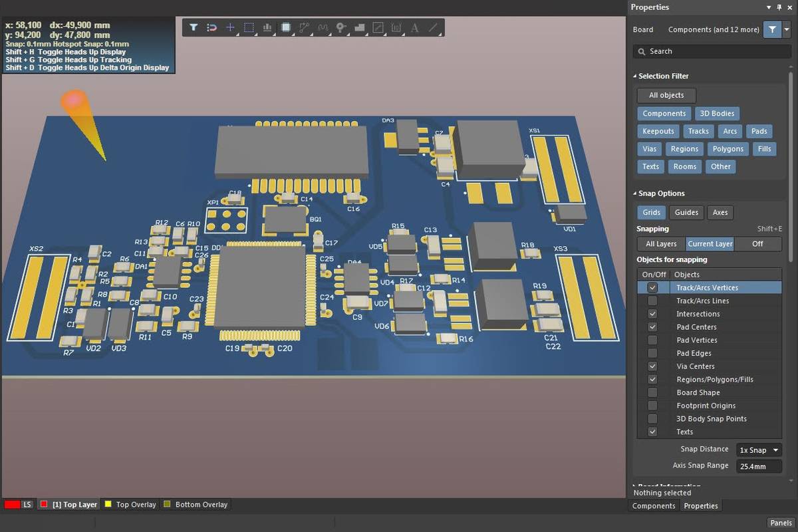Open the Panels button in status bar
This screenshot has height=532, width=798.
[781, 523]
